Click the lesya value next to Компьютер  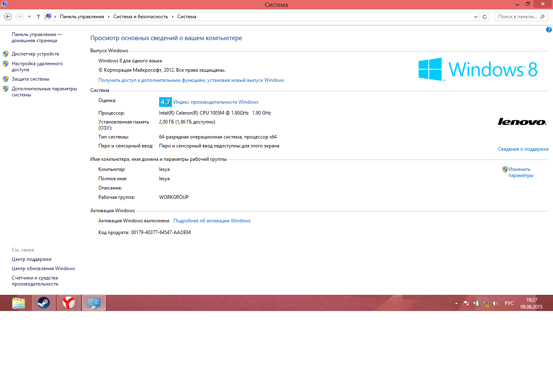pyautogui.click(x=164, y=169)
